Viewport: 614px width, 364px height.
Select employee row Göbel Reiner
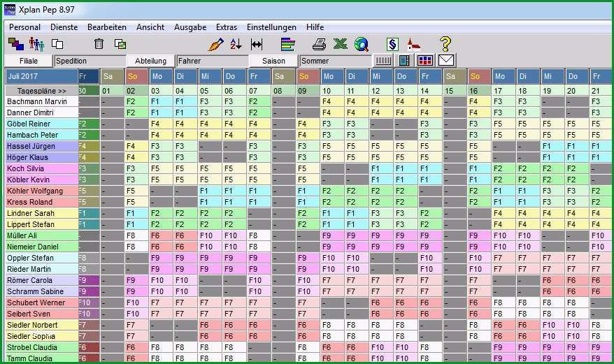coord(41,124)
